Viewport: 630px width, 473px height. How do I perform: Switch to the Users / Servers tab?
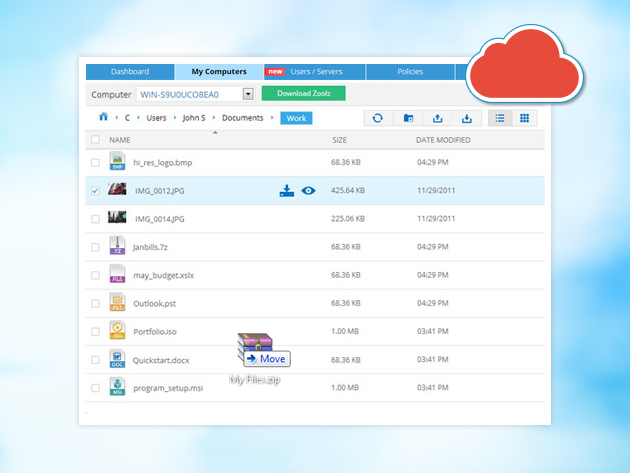pyautogui.click(x=314, y=72)
